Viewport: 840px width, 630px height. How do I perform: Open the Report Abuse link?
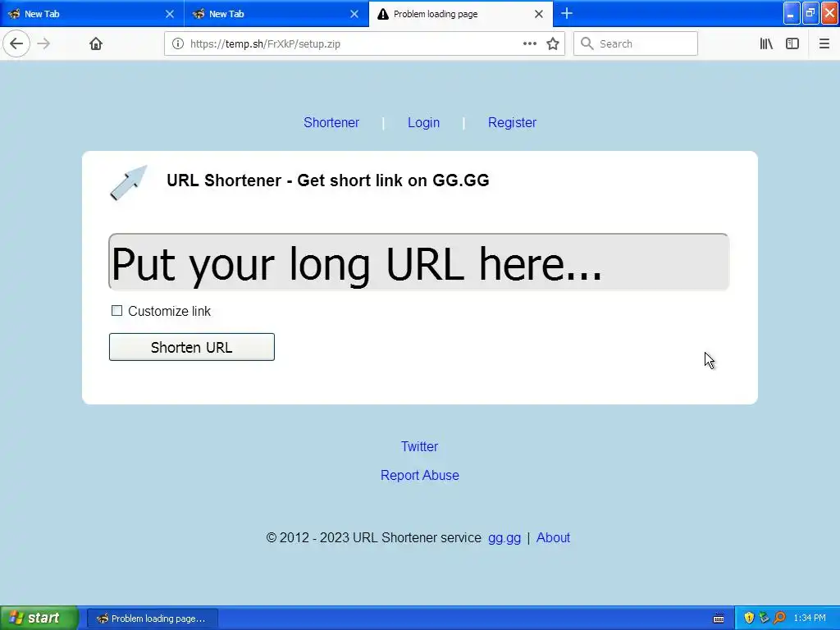coord(419,475)
